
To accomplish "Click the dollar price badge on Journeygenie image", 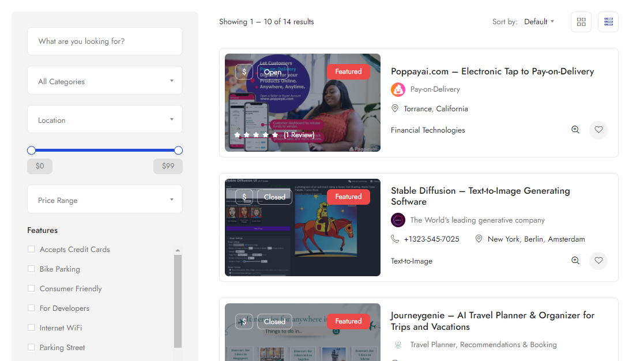I will [x=244, y=321].
